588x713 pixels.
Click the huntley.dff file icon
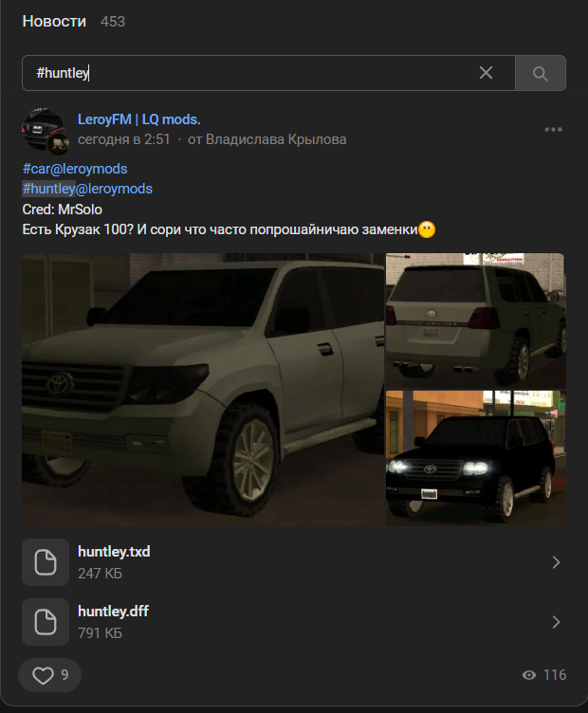coord(46,622)
